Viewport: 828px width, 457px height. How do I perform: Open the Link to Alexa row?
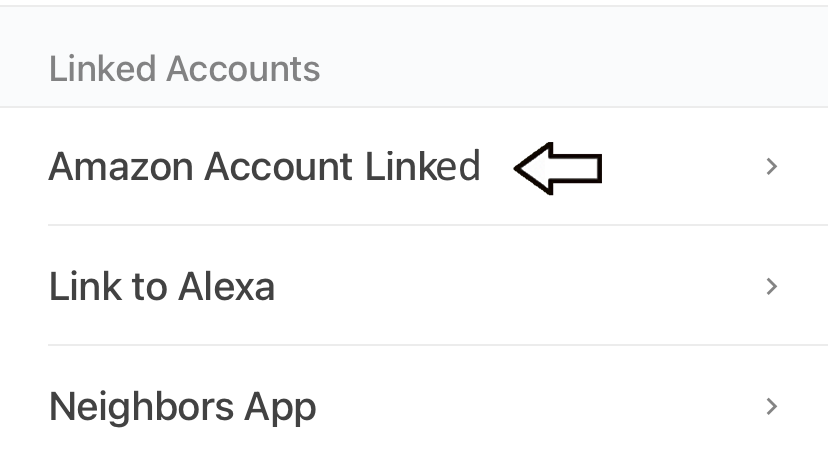tap(161, 287)
